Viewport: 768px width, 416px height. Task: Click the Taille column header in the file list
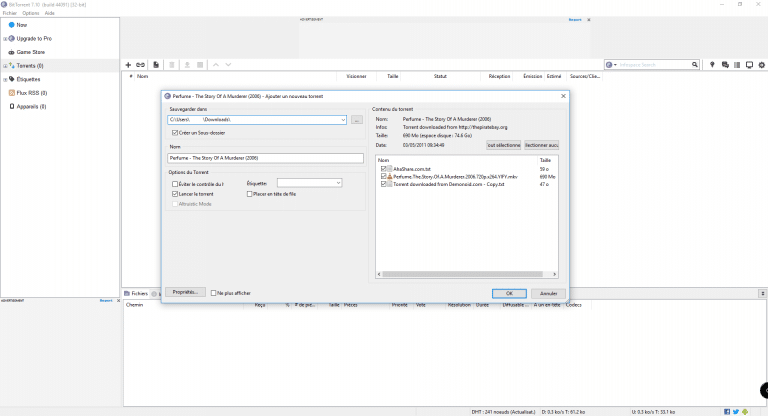point(548,160)
